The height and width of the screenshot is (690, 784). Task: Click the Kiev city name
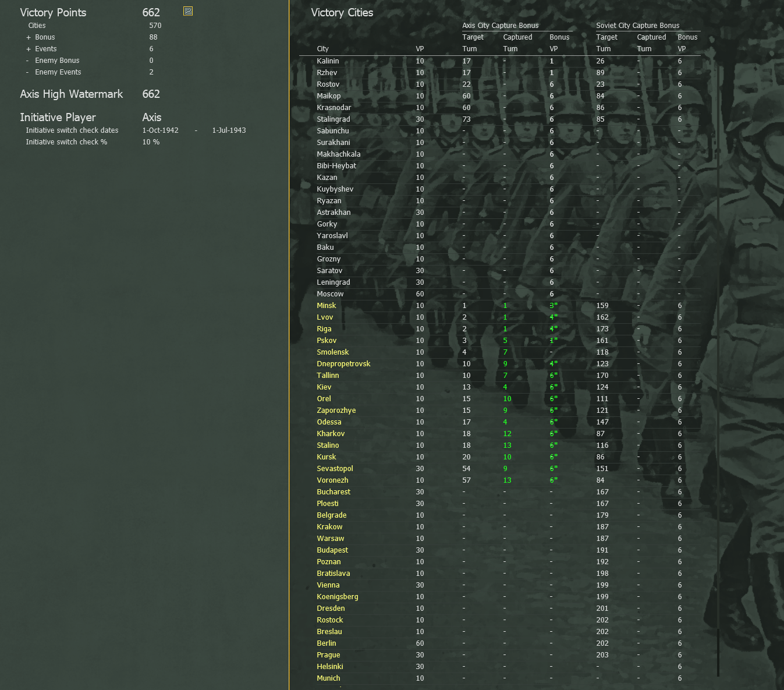point(324,387)
